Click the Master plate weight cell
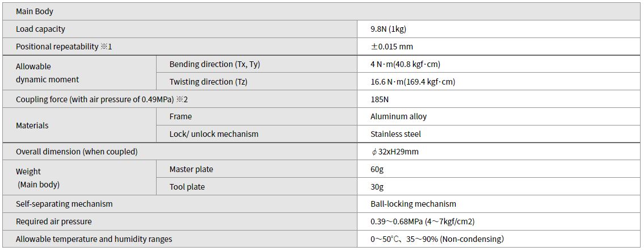Viewport: 644px width, 251px height. 256,169
